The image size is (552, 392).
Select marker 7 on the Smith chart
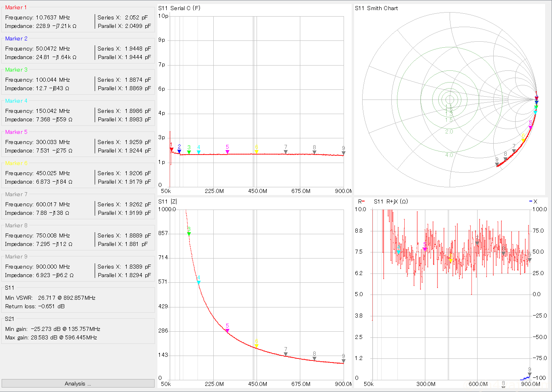(514, 151)
